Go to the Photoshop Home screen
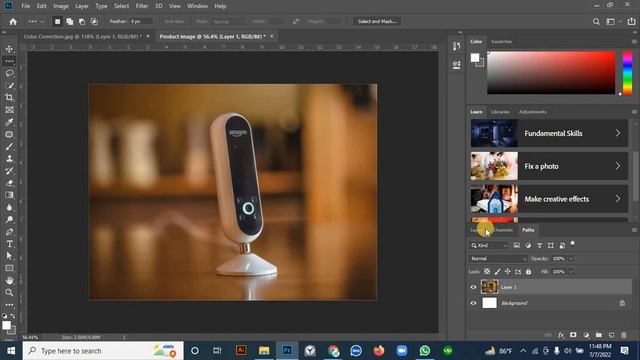 [x=13, y=21]
